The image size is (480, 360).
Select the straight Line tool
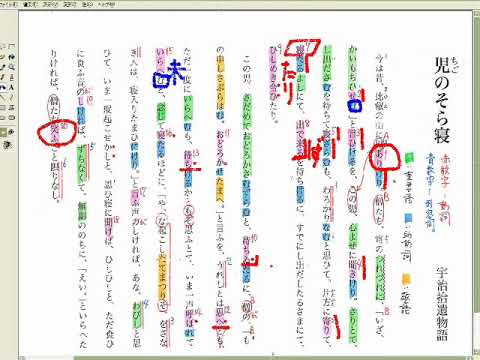click(3, 97)
